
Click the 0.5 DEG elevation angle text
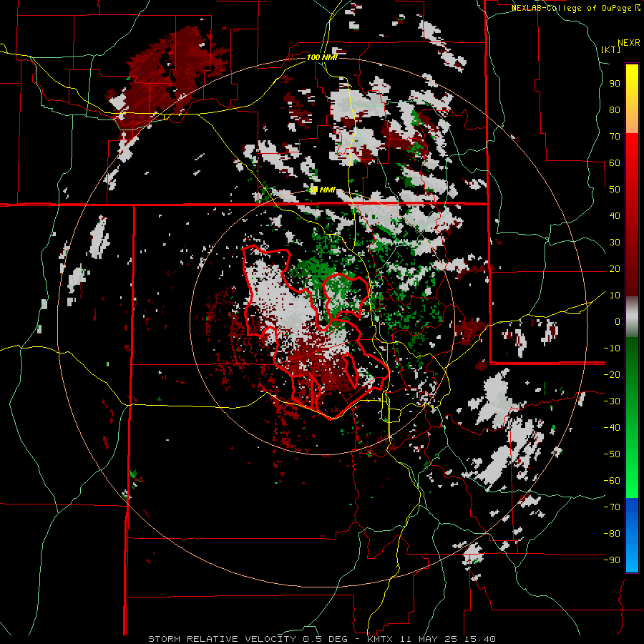(x=326, y=639)
